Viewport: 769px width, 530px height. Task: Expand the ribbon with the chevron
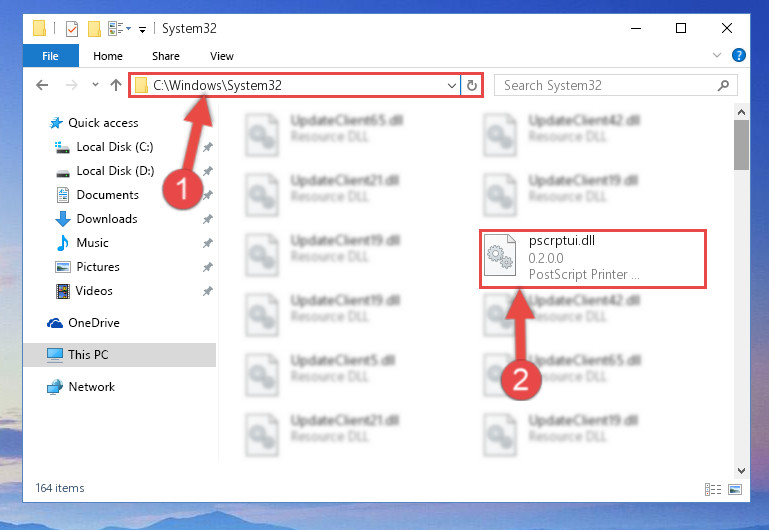717,55
